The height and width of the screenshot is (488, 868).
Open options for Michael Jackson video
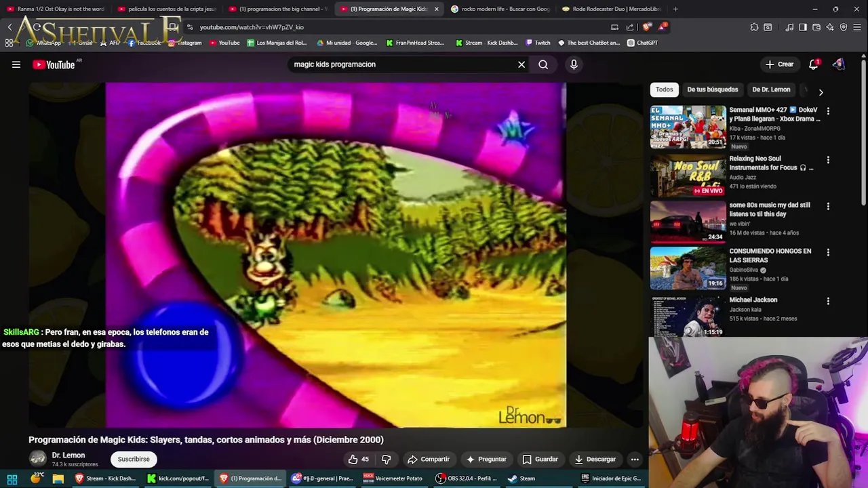point(828,301)
